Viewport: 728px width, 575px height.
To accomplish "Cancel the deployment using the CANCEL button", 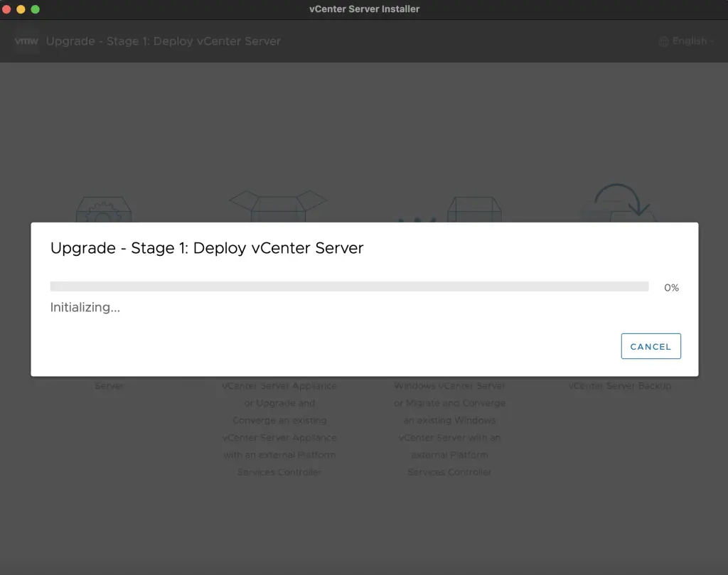I will (x=651, y=346).
